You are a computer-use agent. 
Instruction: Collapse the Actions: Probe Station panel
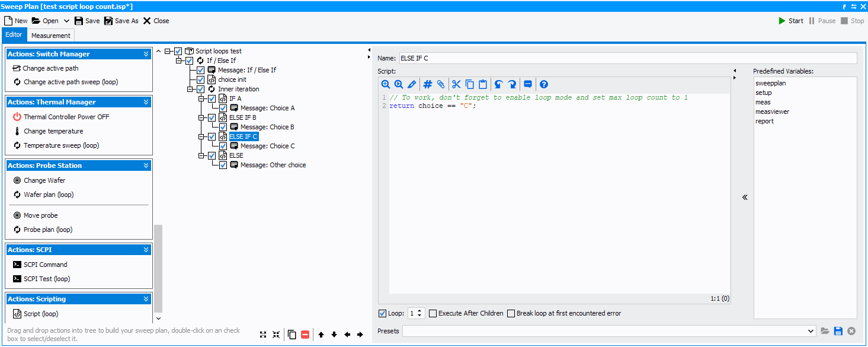click(146, 165)
